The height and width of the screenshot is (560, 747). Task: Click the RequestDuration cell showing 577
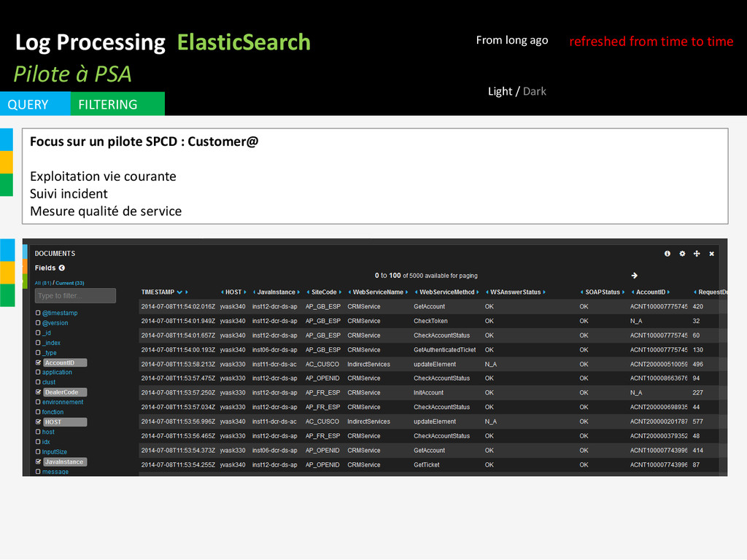pos(698,421)
